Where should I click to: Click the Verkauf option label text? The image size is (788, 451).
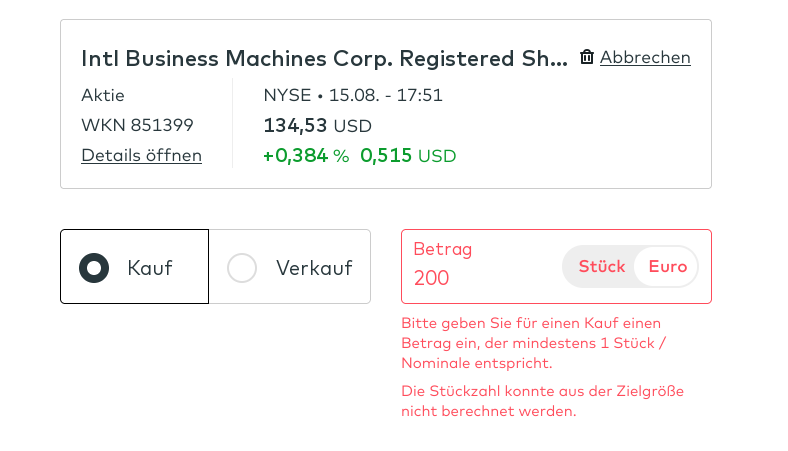(313, 268)
